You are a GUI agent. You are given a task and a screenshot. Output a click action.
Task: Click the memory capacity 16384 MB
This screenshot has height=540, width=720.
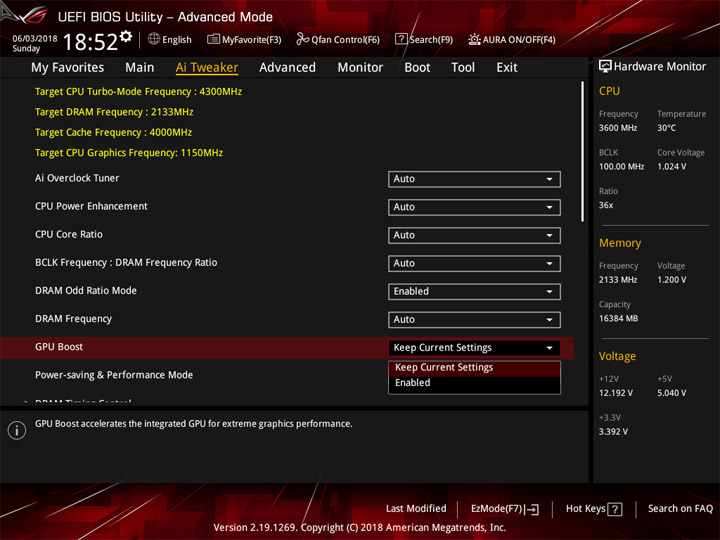[618, 319]
